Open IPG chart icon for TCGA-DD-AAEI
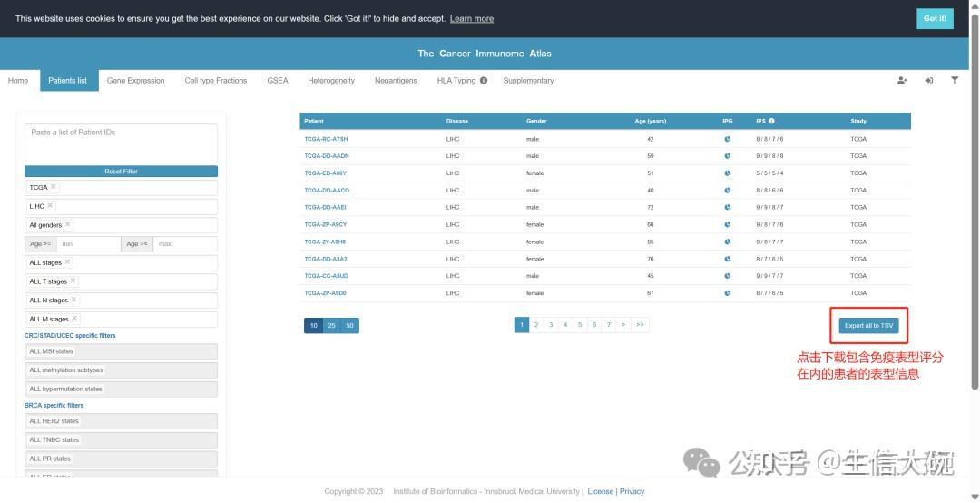The width and height of the screenshot is (980, 503). click(x=728, y=207)
